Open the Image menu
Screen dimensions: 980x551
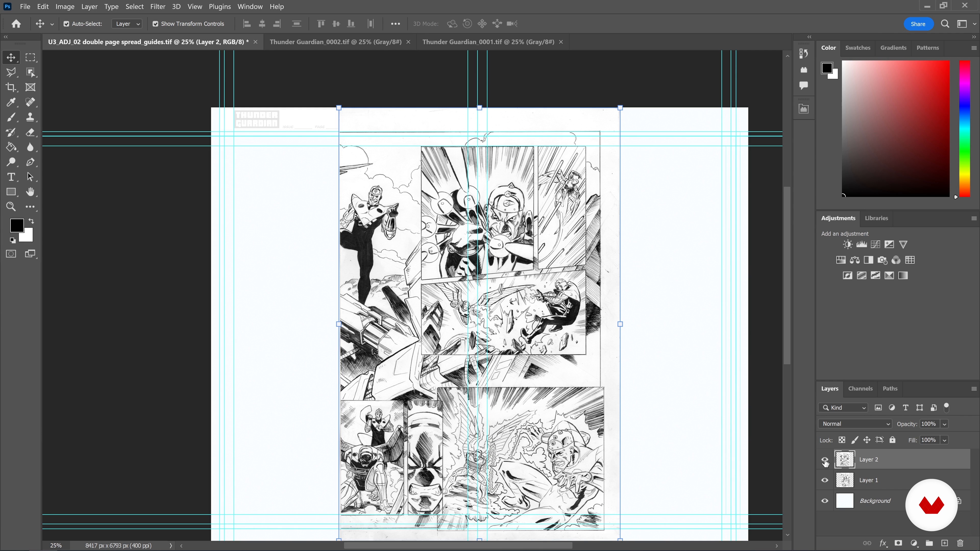click(x=65, y=6)
